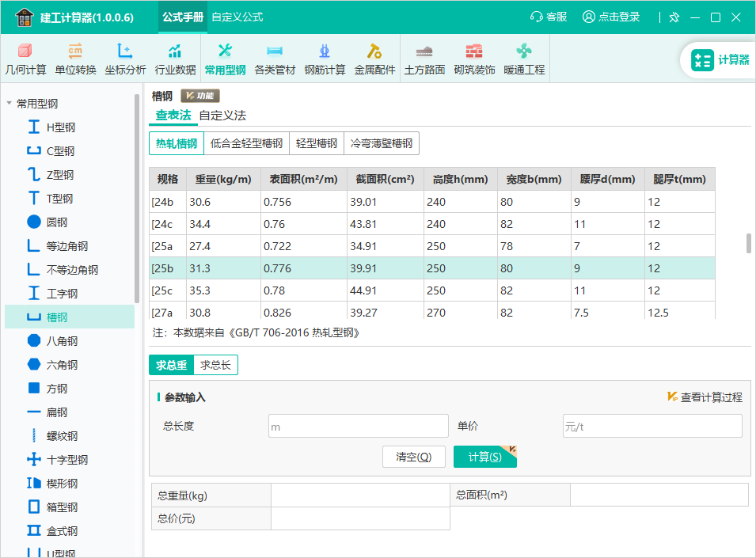Screen dimensions: 756x558
Task: Open the 各类管材 pipes category
Action: (275, 59)
